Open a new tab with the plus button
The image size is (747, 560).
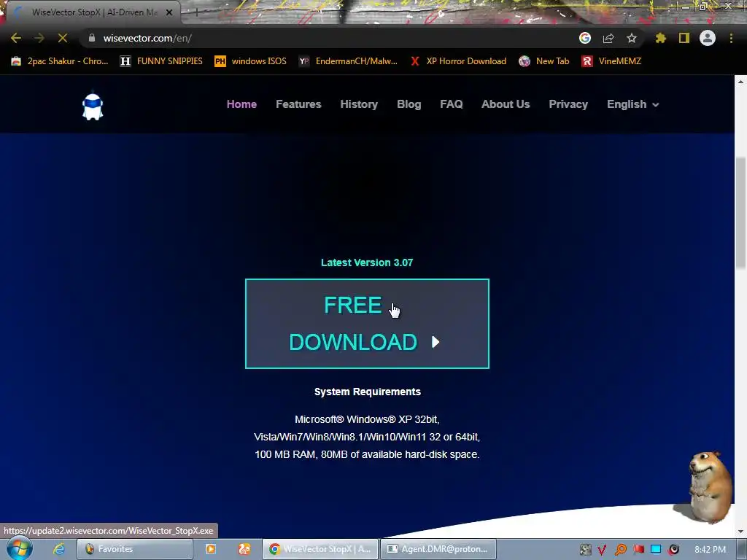coord(196,13)
